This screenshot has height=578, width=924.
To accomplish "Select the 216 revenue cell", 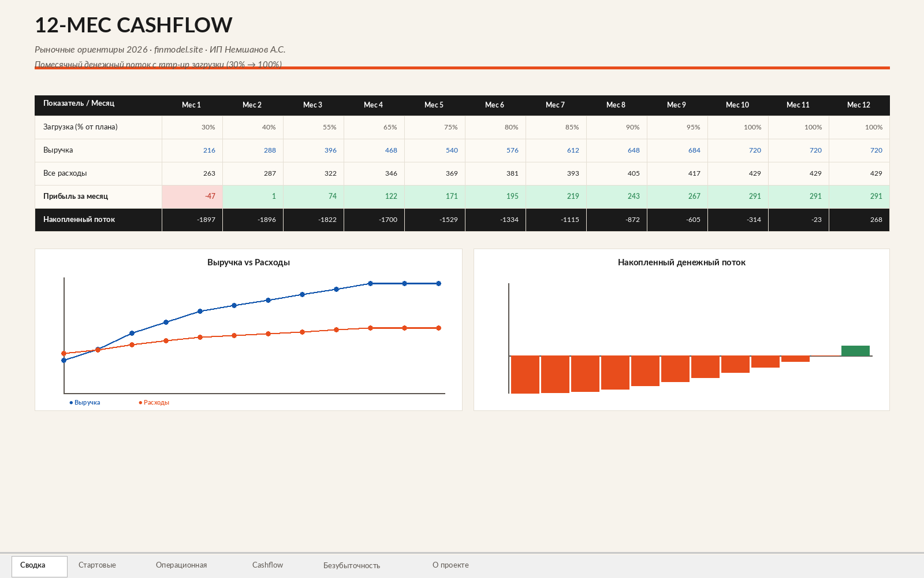I will 192,150.
